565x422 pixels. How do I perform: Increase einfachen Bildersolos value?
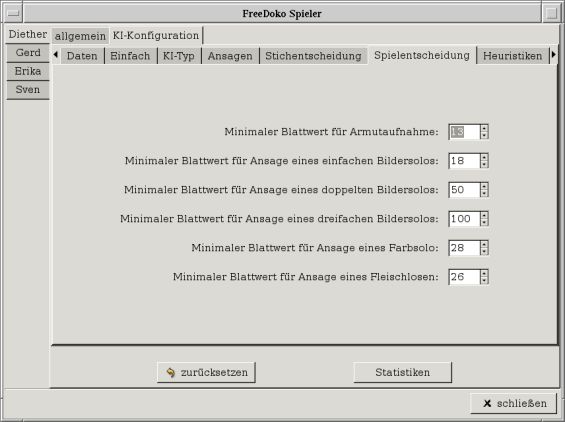484,157
